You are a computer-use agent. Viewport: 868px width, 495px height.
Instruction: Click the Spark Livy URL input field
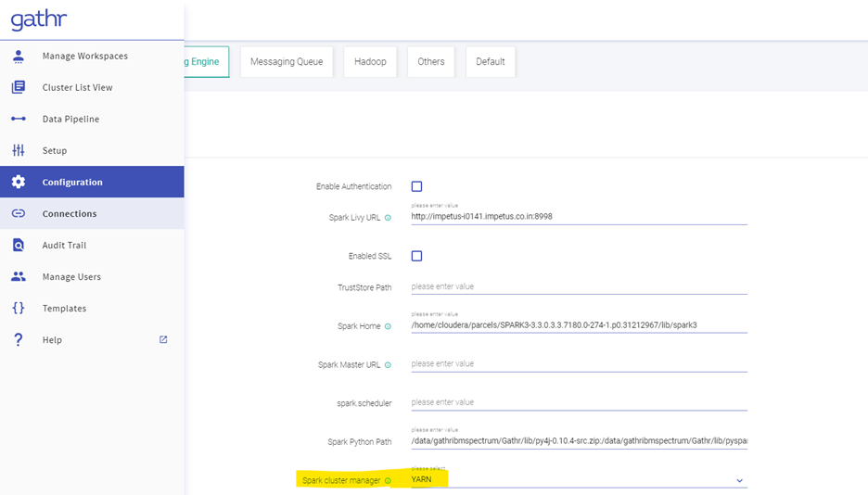(x=579, y=217)
